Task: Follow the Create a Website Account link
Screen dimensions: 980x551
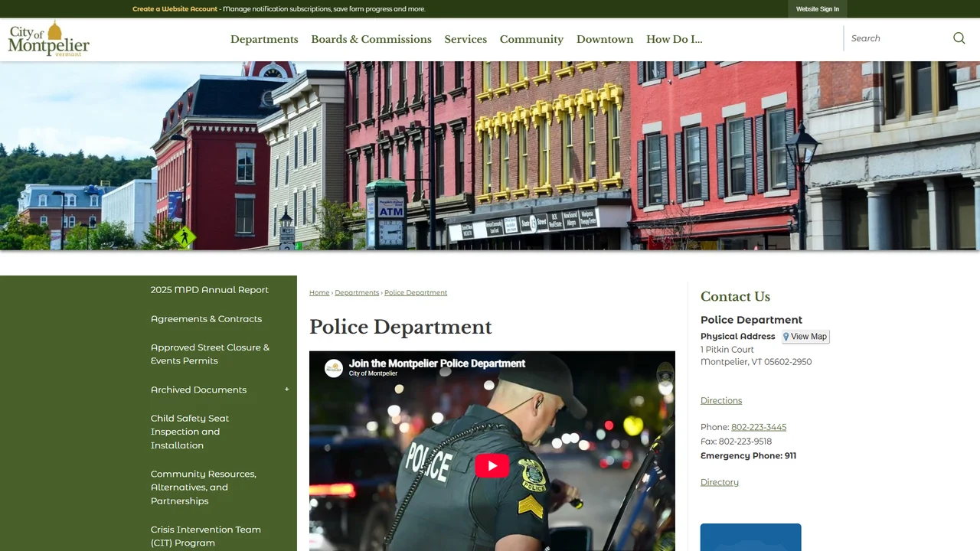Action: (x=175, y=9)
